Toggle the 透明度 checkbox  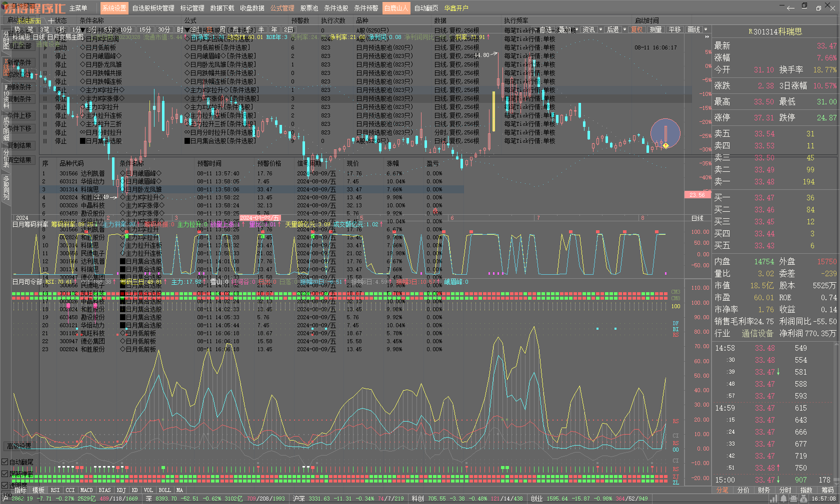(14, 485)
